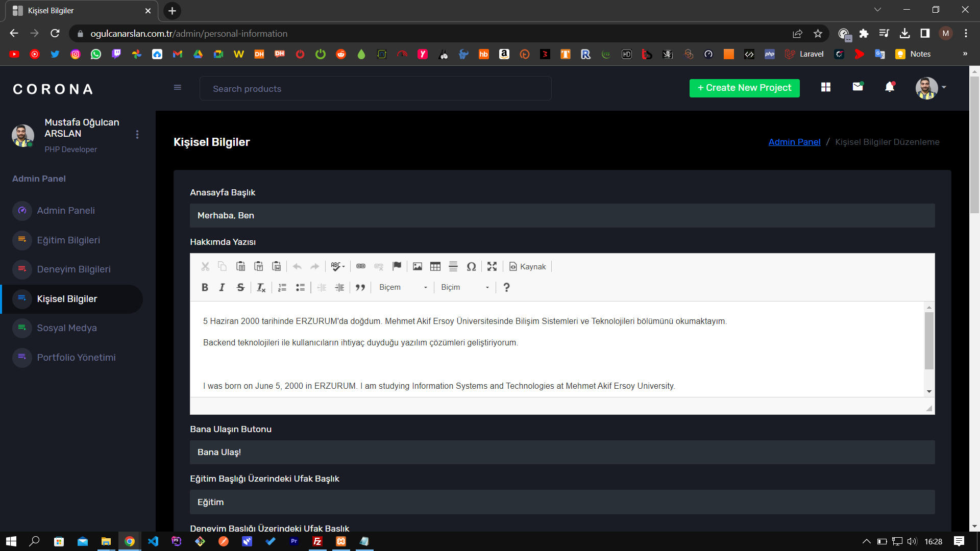This screenshot has width=980, height=551.
Task: Toggle italic formatting on selected text
Action: pos(222,287)
